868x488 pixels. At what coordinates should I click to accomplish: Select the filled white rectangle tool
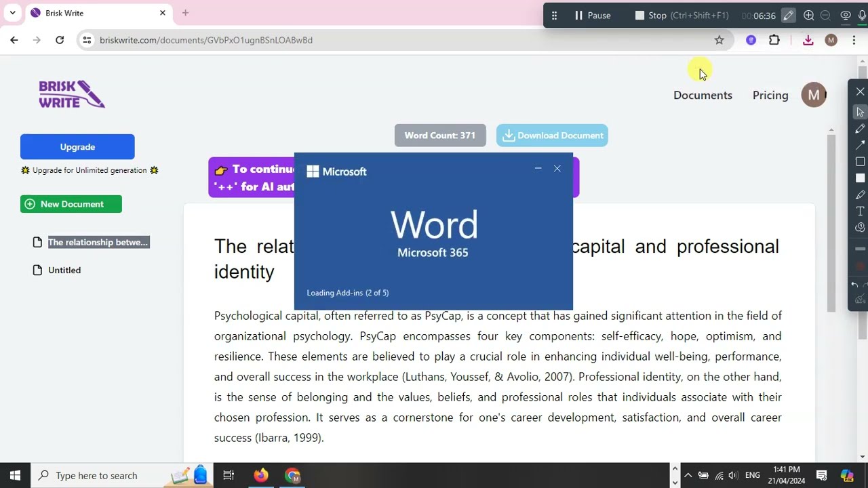[860, 178]
